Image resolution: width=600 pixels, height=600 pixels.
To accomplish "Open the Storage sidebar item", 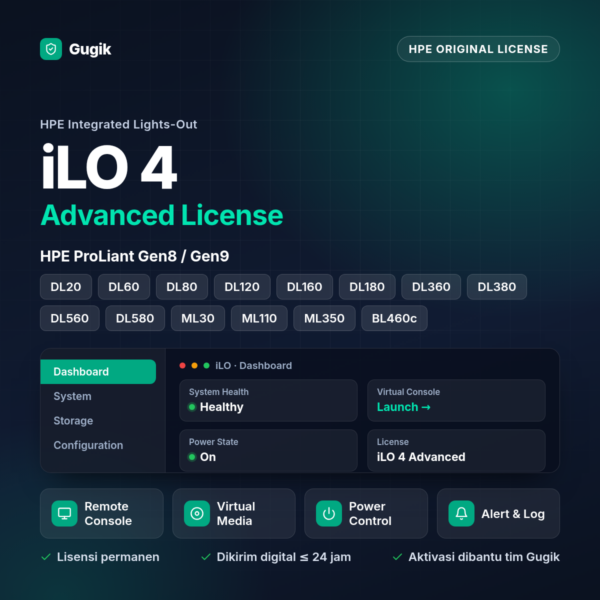I will [73, 421].
